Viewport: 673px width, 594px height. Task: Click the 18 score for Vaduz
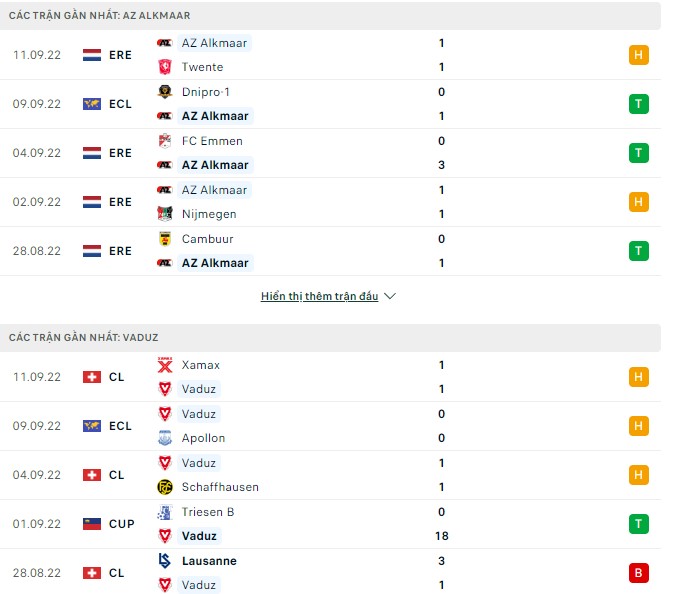441,536
